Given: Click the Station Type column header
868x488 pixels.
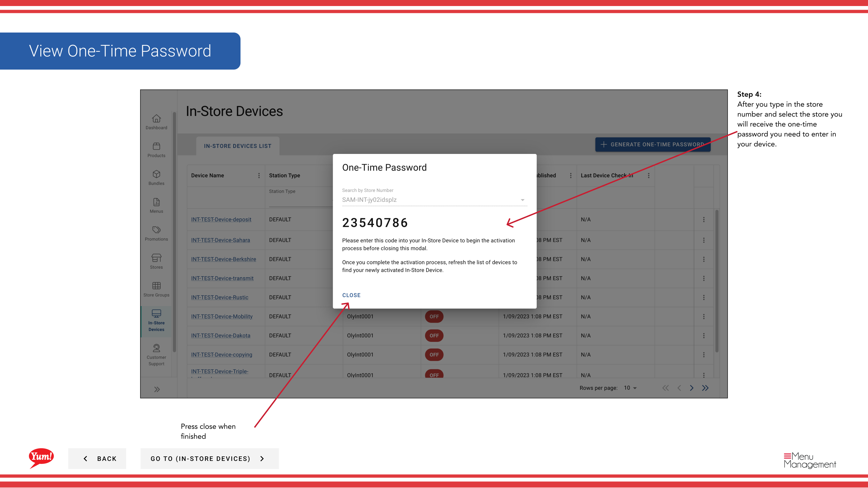Looking at the screenshot, I should click(285, 175).
